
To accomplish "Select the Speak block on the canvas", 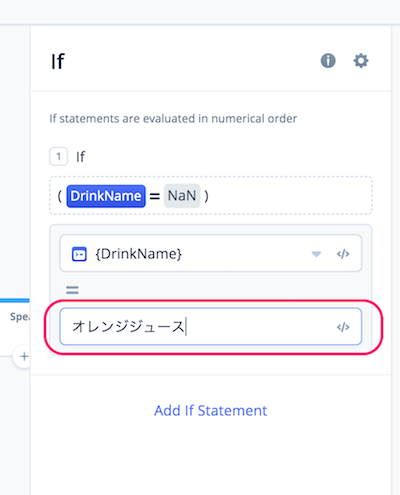I will pos(19,317).
